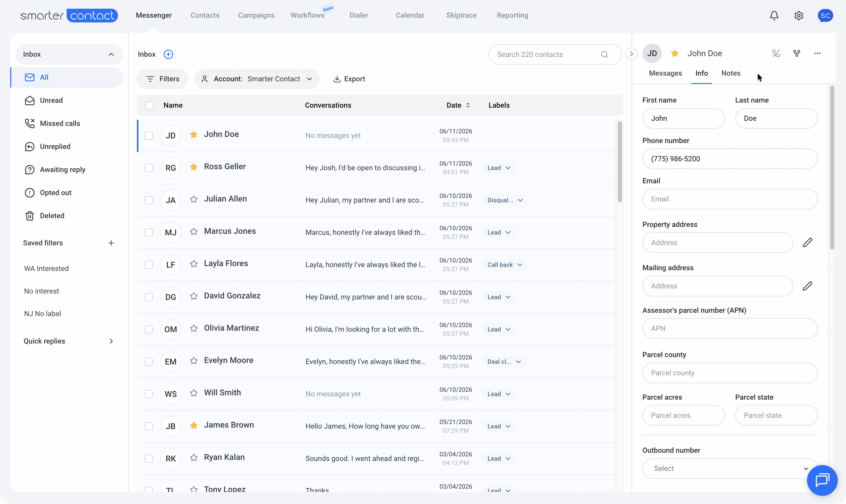Check the box for Will Smith row
The height and width of the screenshot is (504, 846).
149,394
